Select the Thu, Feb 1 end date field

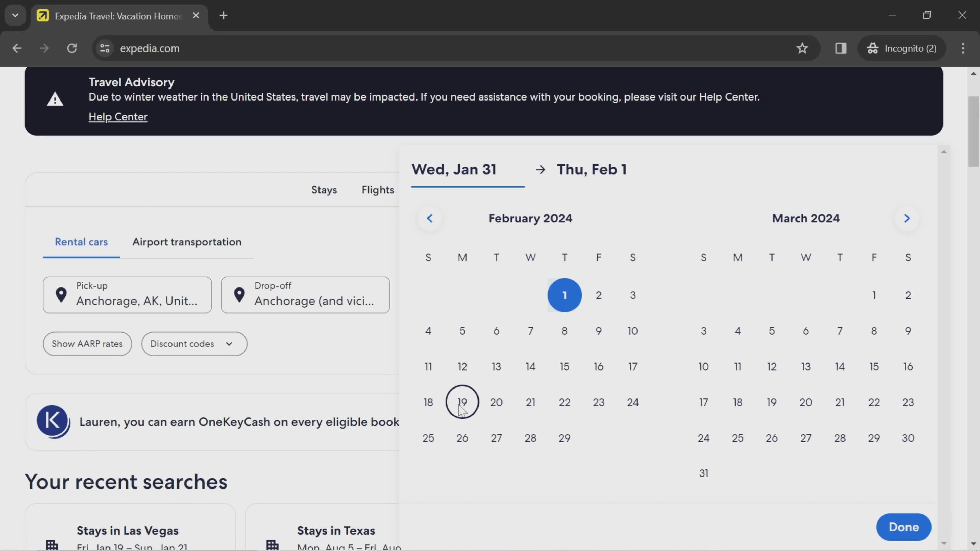coord(592,170)
